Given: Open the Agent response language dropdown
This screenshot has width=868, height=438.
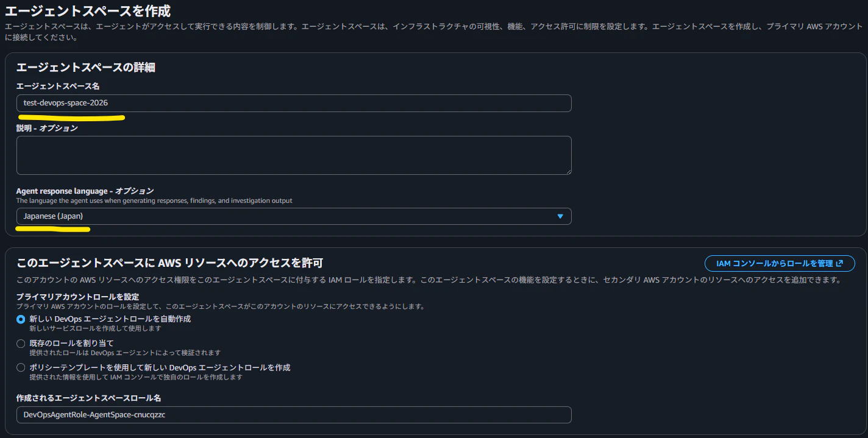Looking at the screenshot, I should point(294,216).
